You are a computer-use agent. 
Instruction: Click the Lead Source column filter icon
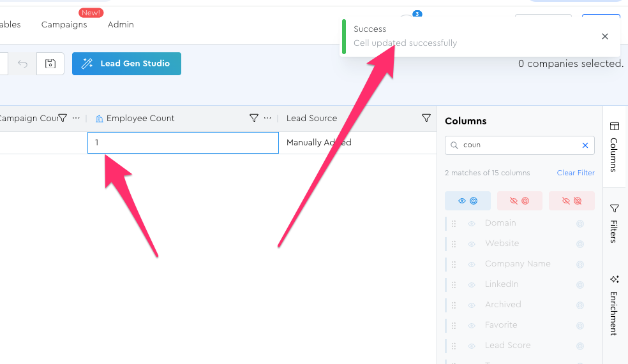(426, 118)
